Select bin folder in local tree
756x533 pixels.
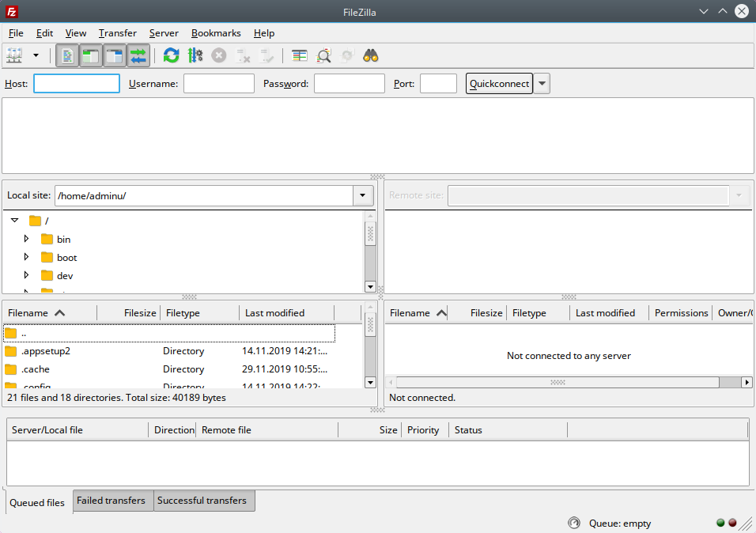pyautogui.click(x=56, y=240)
